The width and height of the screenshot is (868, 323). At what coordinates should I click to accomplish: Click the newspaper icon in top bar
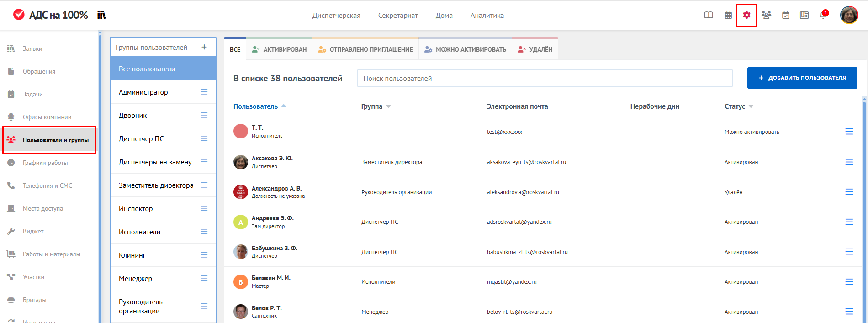[804, 15]
